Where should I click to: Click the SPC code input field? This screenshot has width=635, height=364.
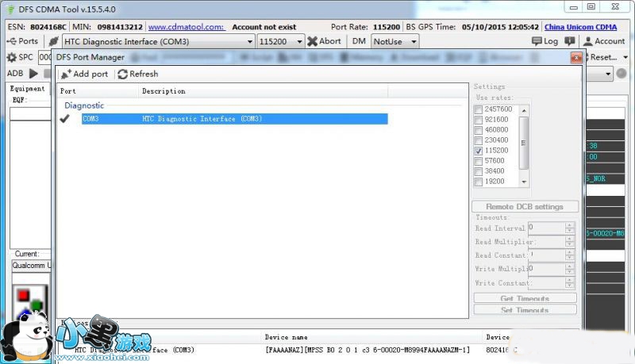(x=45, y=57)
